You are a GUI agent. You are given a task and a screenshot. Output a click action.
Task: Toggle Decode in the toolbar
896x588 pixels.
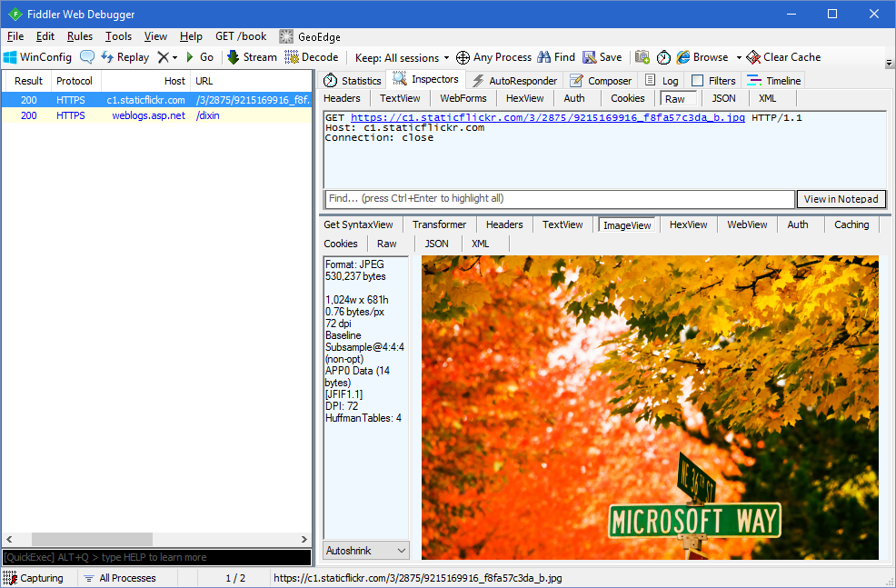(x=312, y=57)
